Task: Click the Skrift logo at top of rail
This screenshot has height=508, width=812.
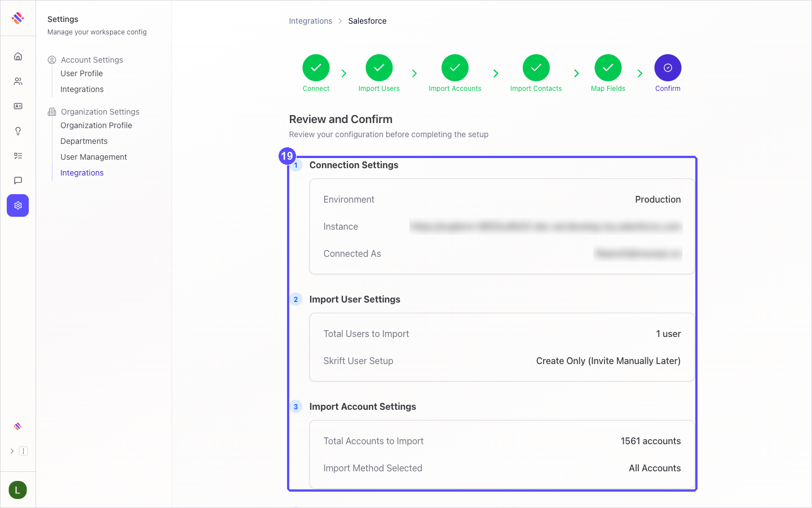Action: coord(18,18)
